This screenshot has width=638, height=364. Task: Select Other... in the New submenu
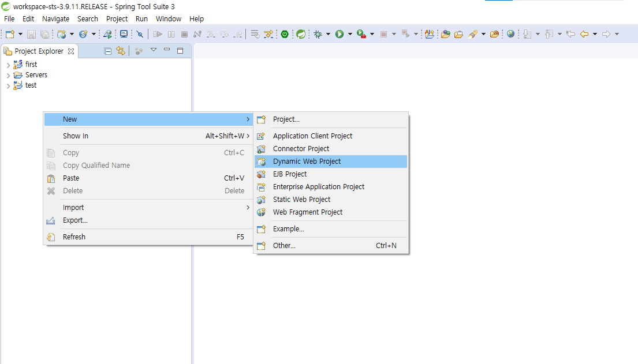(284, 246)
